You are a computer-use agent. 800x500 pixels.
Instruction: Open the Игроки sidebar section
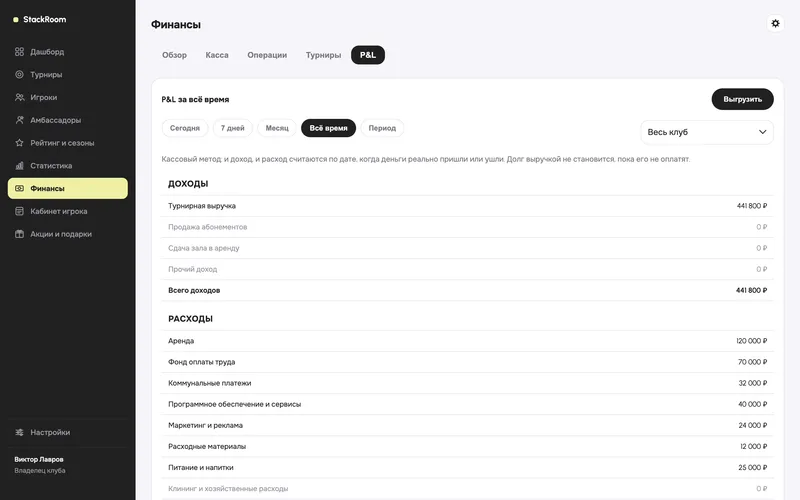68,97
